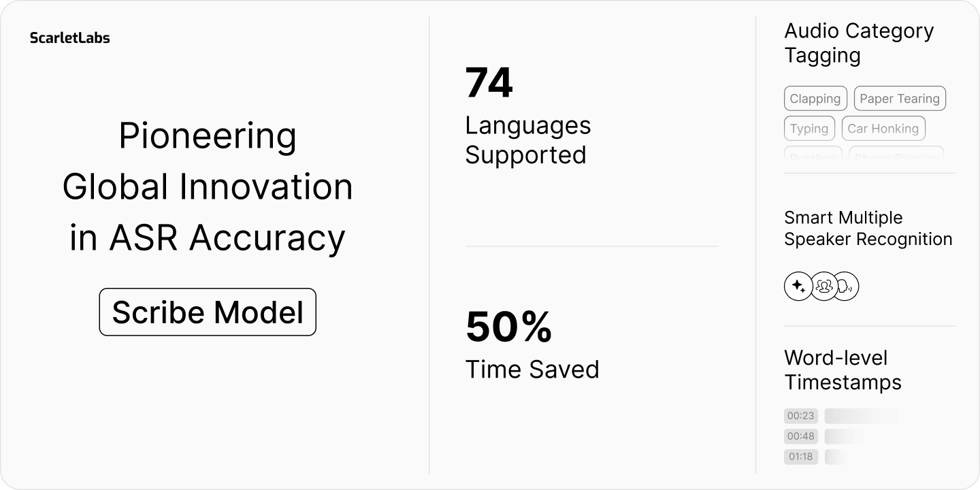Image resolution: width=980 pixels, height=490 pixels.
Task: Open Smart Multiple Speaker Recognition heading
Action: pyautogui.click(x=868, y=229)
